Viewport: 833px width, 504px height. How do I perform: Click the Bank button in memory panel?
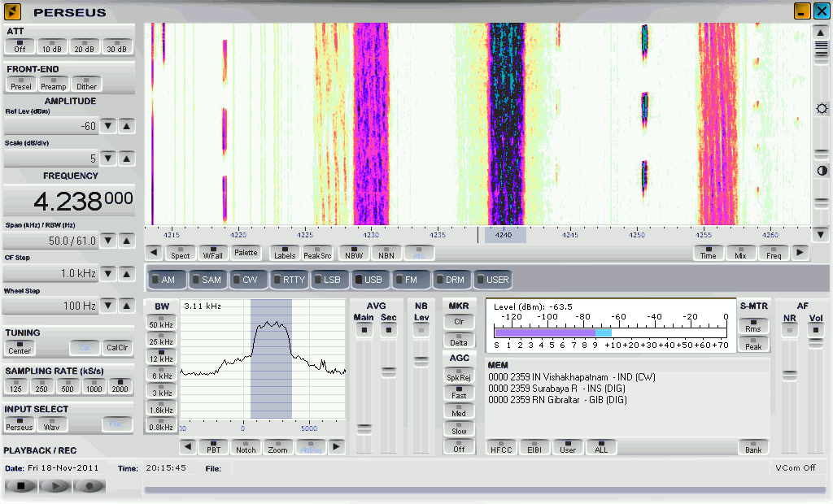coord(753,447)
